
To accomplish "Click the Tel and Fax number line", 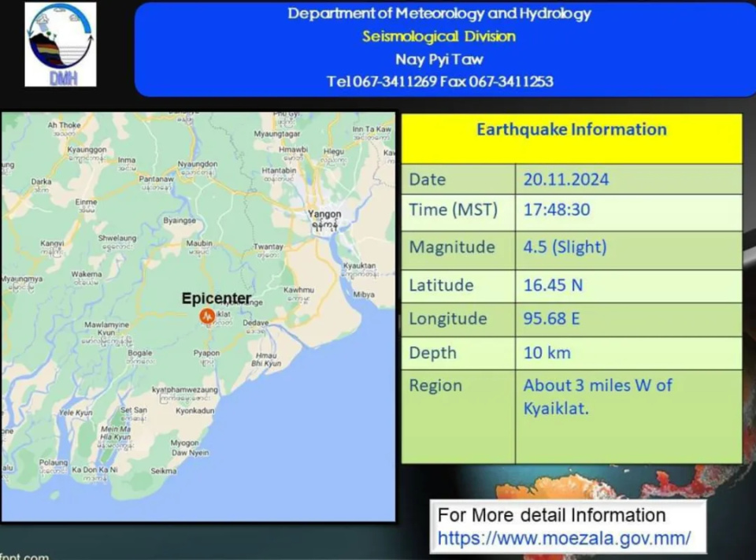I will [439, 81].
